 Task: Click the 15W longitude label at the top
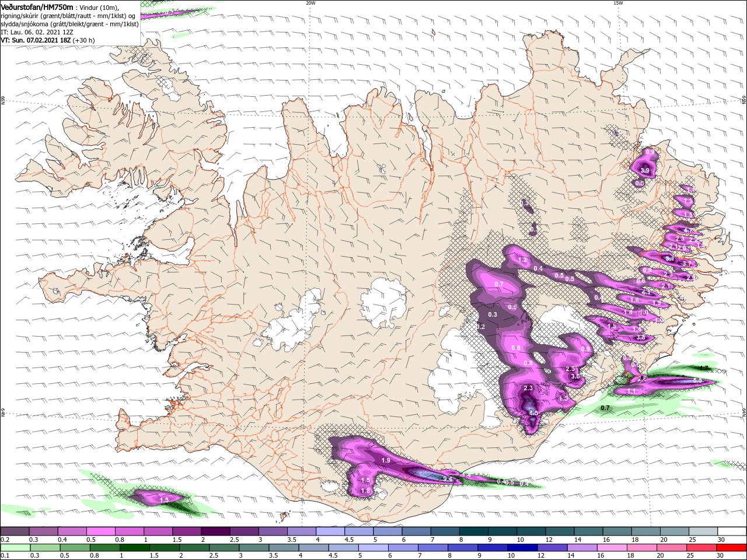(x=618, y=2)
